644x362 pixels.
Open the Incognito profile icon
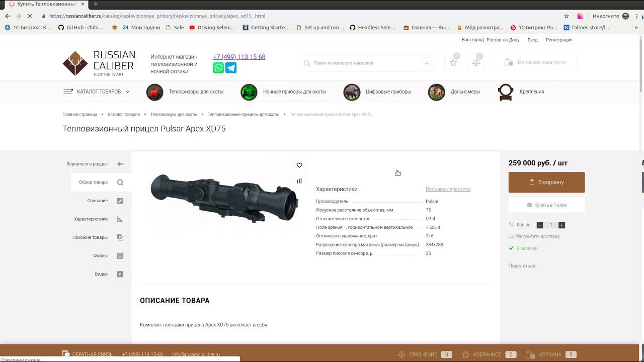[x=625, y=16]
